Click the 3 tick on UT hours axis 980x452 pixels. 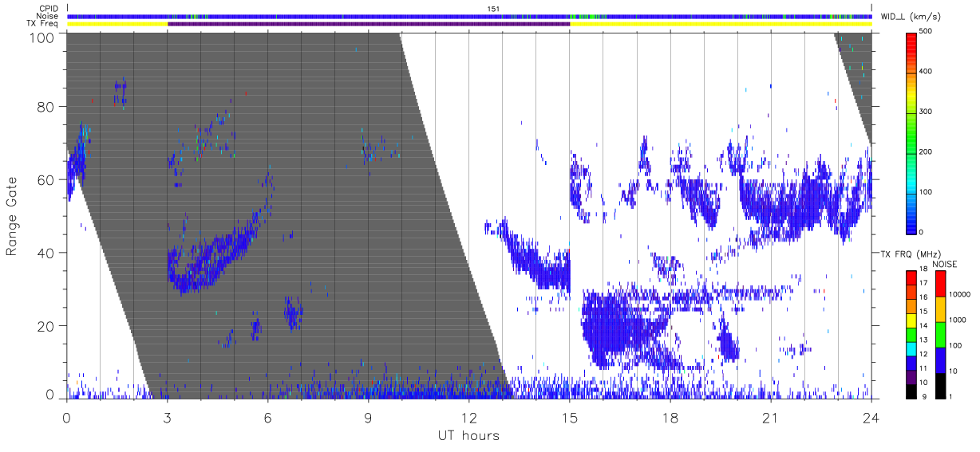click(167, 417)
